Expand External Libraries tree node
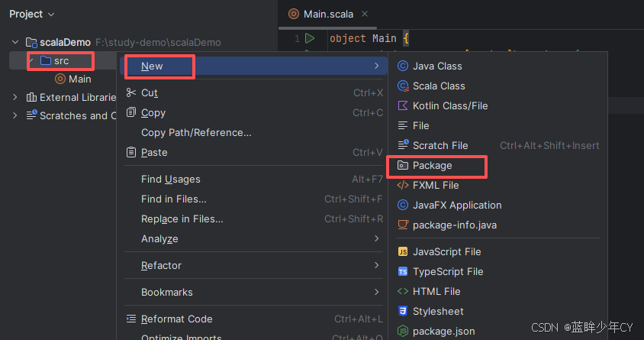644x340 pixels. click(x=15, y=98)
